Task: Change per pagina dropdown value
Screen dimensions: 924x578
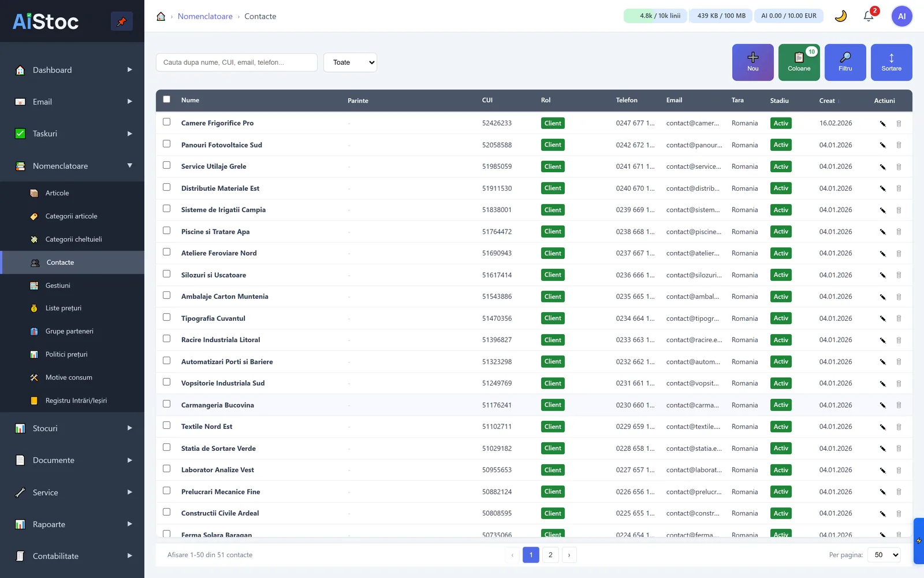Action: (884, 555)
